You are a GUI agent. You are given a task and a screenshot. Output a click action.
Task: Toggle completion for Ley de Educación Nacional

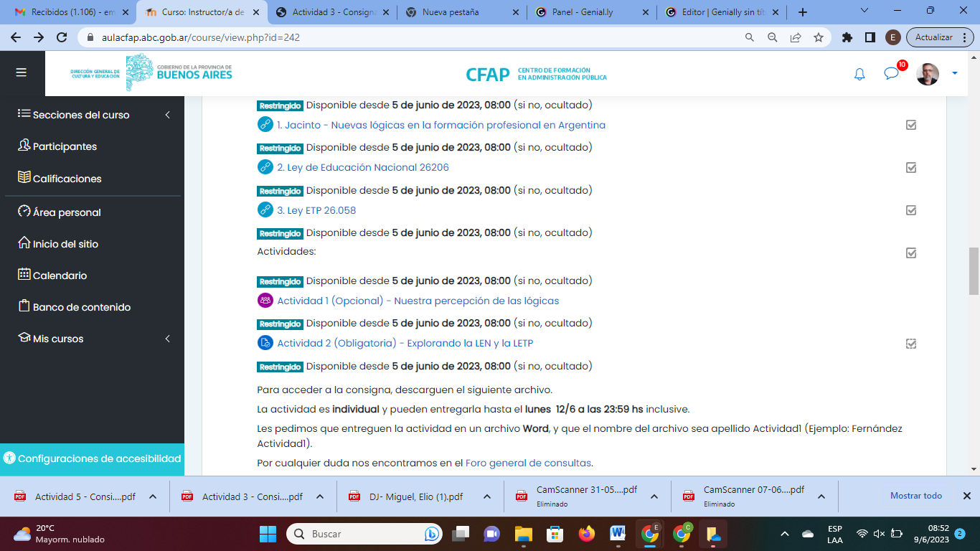click(x=911, y=168)
